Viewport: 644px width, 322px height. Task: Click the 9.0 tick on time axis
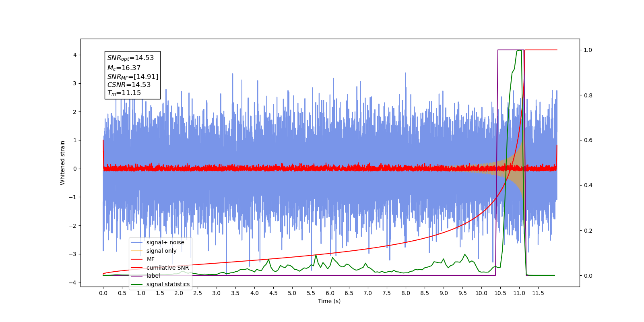tap(444, 293)
